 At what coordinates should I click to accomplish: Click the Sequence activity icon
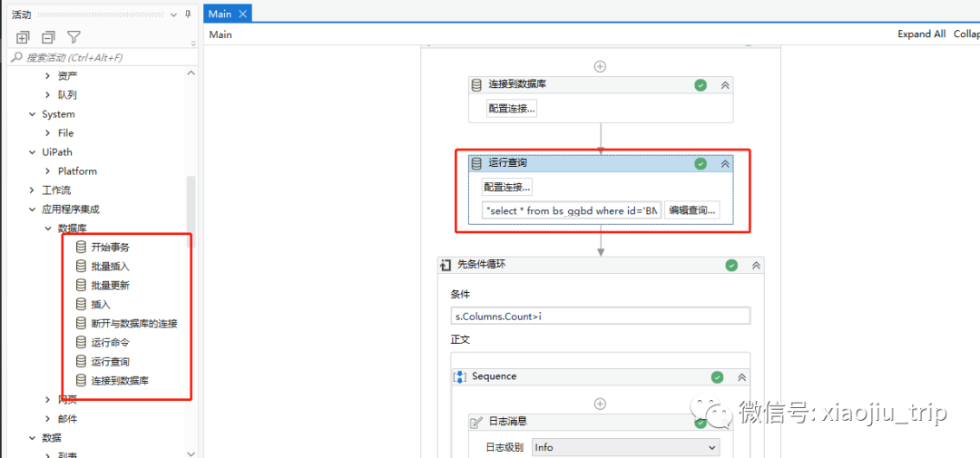click(460, 376)
